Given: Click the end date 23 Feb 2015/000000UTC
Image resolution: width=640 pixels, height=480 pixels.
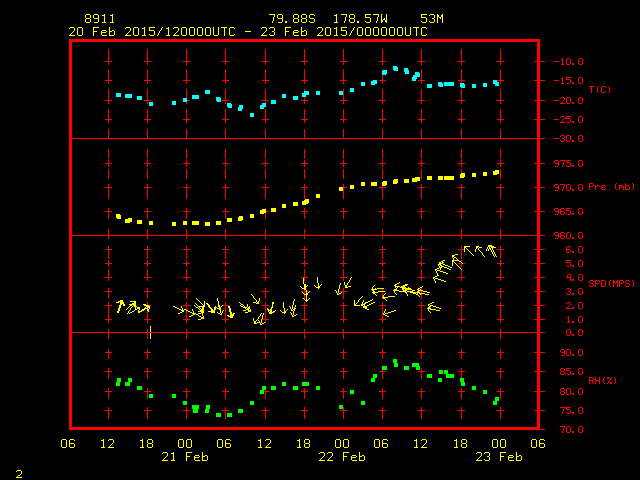Looking at the screenshot, I should (x=344, y=32).
